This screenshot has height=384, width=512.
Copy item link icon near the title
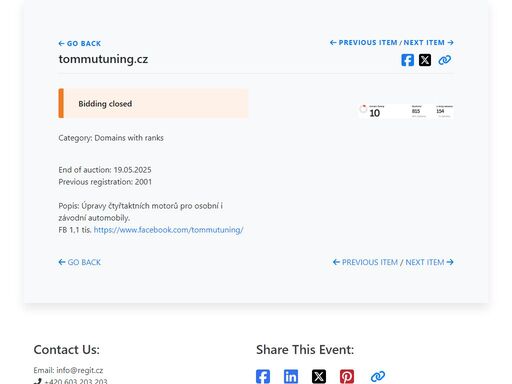[445, 60]
